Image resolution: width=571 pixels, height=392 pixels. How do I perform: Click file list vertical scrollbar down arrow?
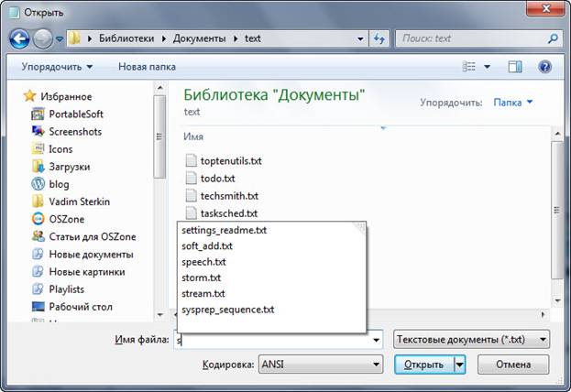557,300
